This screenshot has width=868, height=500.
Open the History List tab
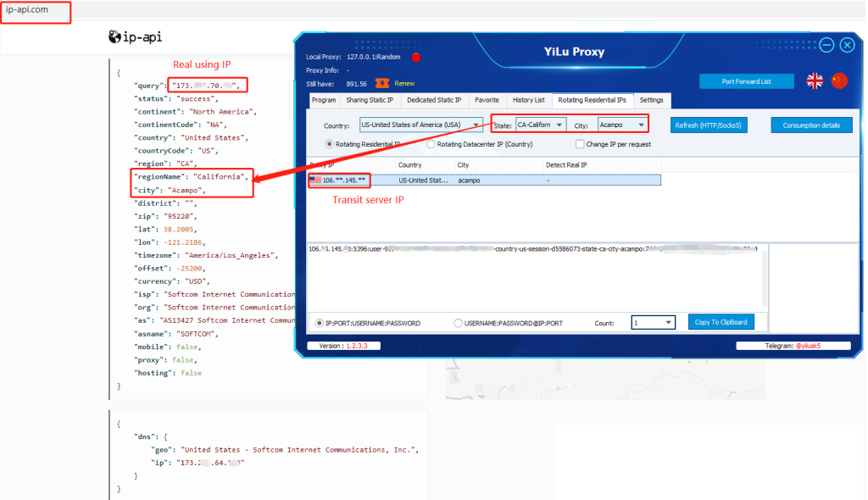(529, 100)
